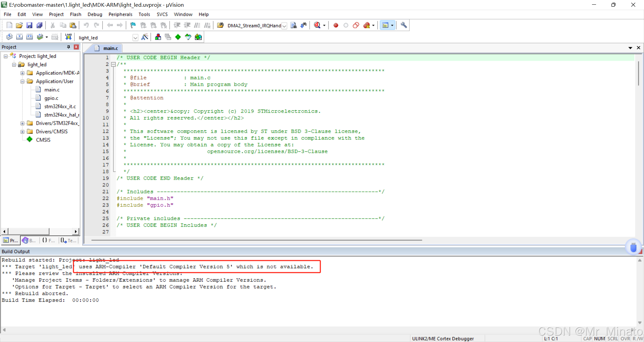This screenshot has height=342, width=644.
Task: Create a new file from toolbar
Action: tap(9, 25)
